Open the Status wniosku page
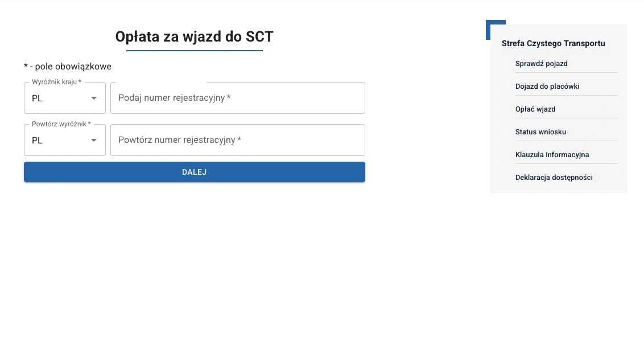 click(540, 132)
